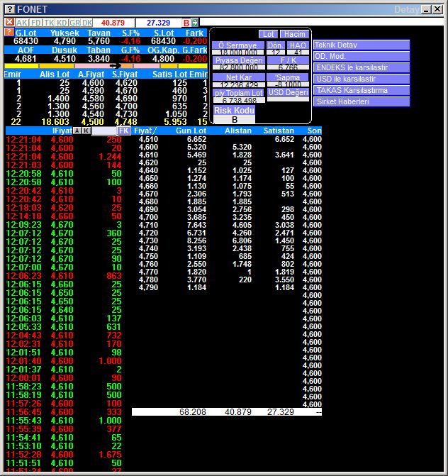
Task: Click the FK button in the trades header
Action: click(x=124, y=131)
